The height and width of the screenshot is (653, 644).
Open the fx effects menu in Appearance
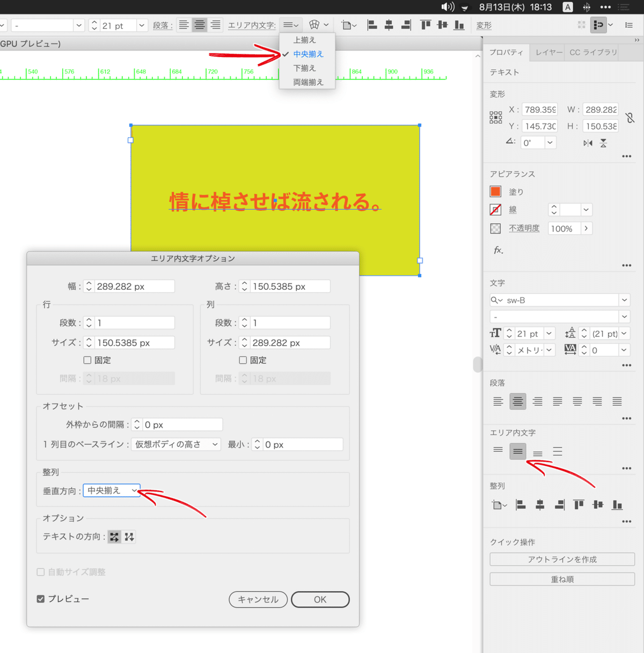(x=499, y=250)
